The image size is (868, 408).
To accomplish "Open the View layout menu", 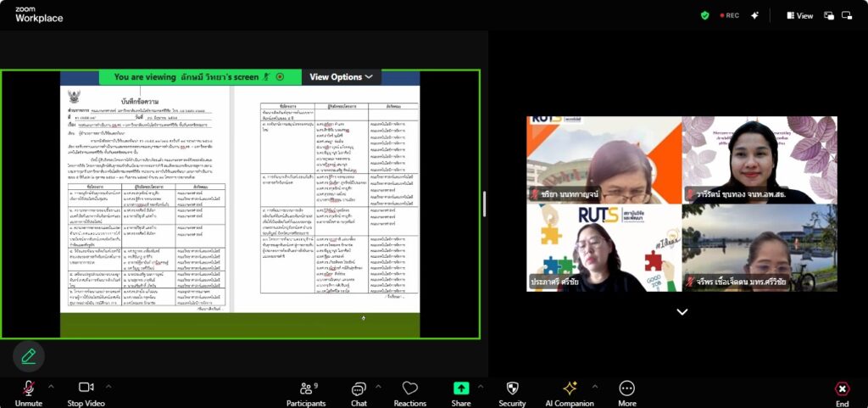I will (800, 15).
